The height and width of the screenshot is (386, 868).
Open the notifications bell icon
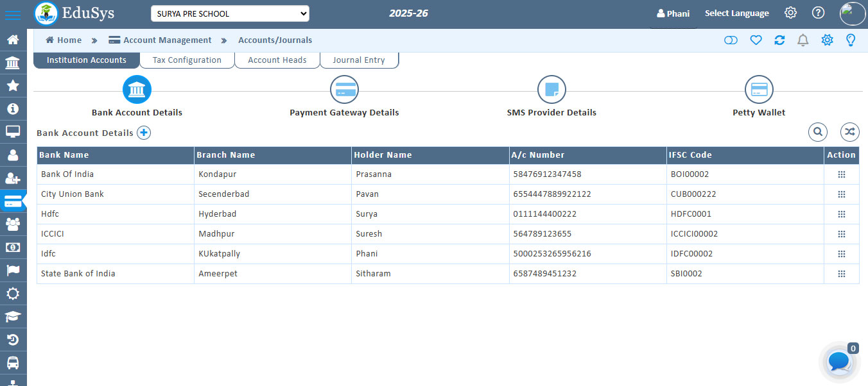pos(803,40)
